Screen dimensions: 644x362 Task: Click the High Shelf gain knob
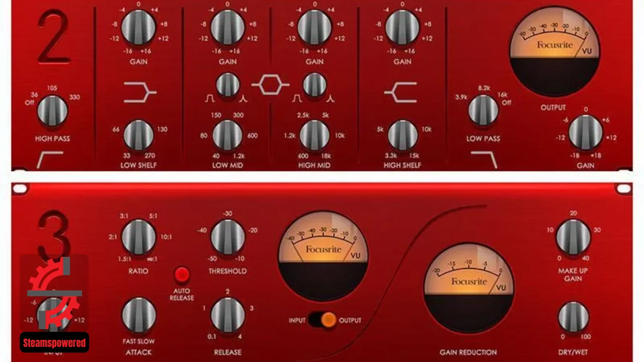(403, 27)
